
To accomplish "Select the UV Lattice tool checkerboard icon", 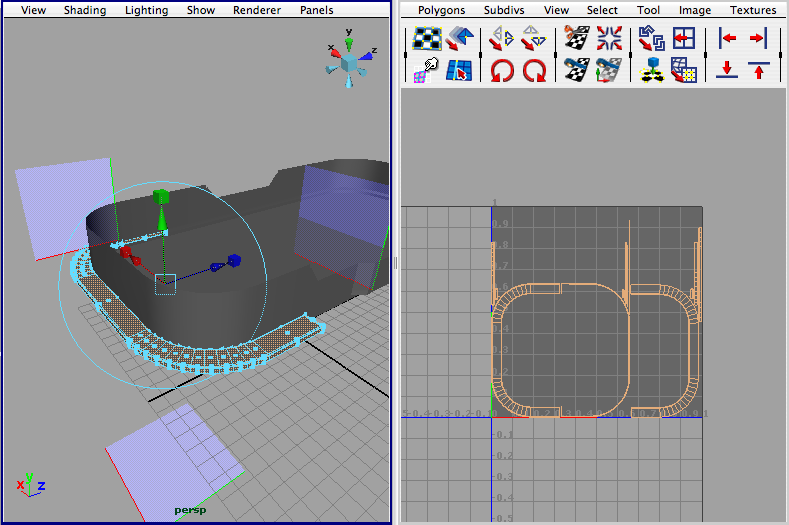I will [427, 39].
